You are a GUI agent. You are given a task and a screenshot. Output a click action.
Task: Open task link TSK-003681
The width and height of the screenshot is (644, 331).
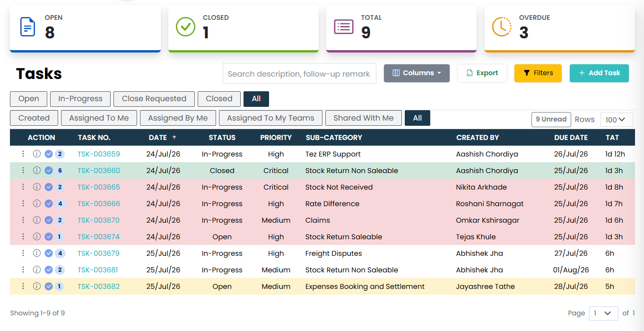98,270
